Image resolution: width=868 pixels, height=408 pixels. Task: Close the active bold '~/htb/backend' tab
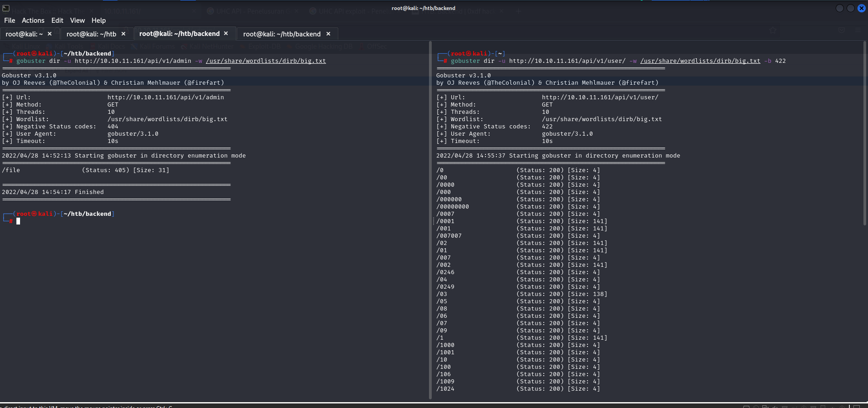tap(226, 33)
